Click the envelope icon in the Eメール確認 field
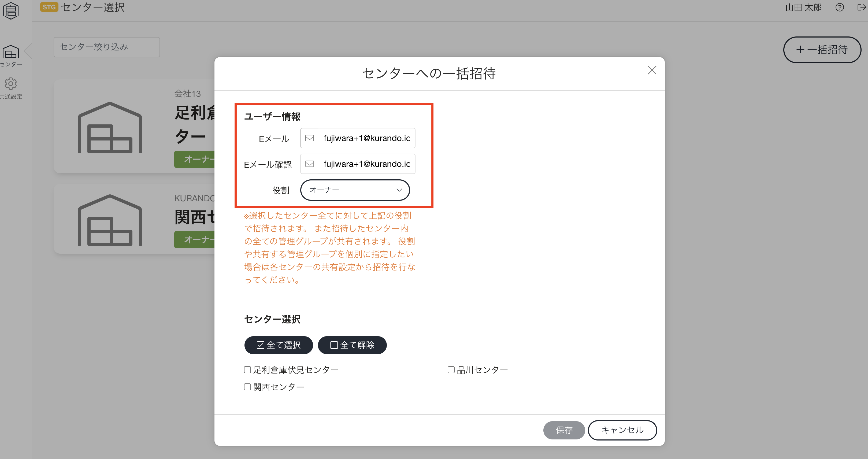Viewport: 868px width, 459px height. pyautogui.click(x=309, y=164)
